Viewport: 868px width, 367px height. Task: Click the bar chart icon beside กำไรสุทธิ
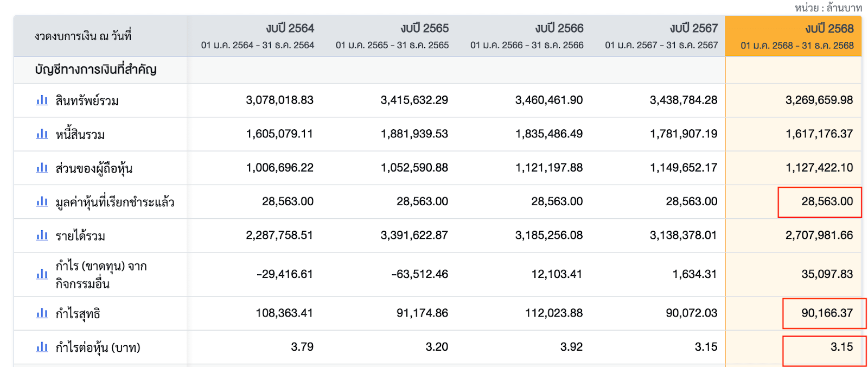coord(42,313)
